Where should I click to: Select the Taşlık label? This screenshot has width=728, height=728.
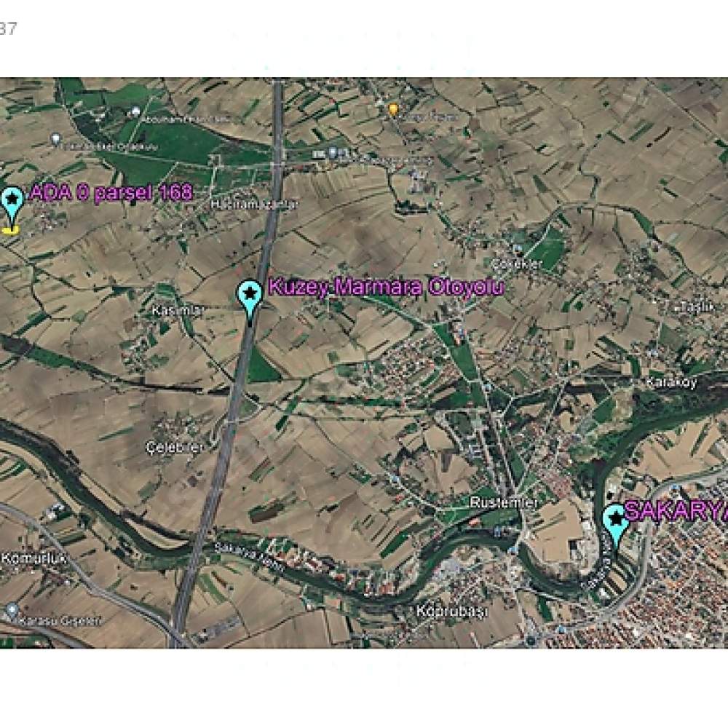[697, 307]
